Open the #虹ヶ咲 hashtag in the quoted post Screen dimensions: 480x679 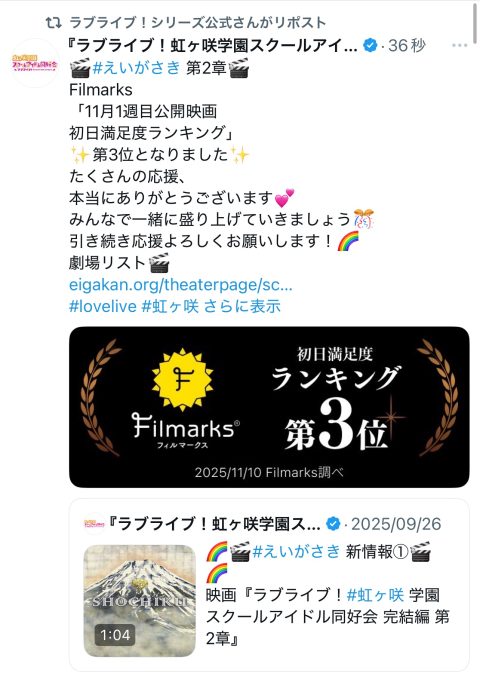375,595
